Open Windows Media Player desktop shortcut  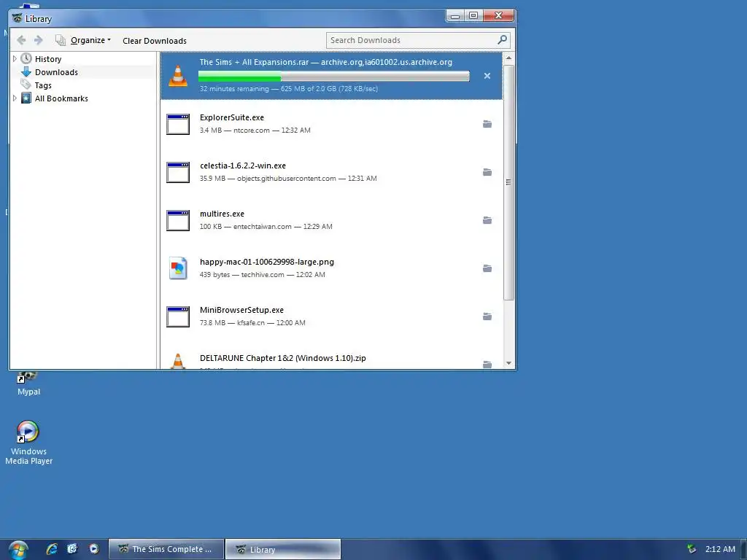[28, 443]
